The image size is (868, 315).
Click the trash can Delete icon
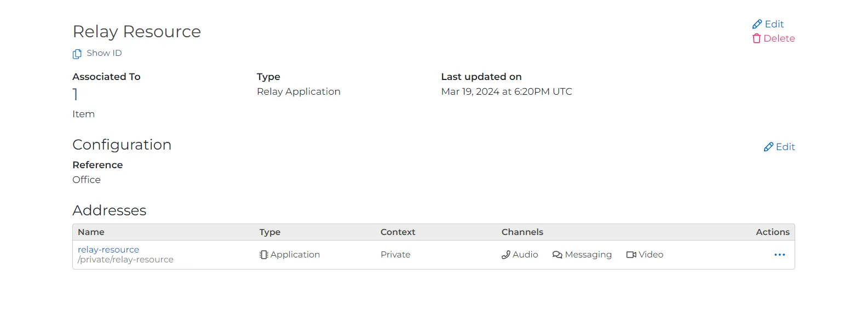[x=756, y=38]
